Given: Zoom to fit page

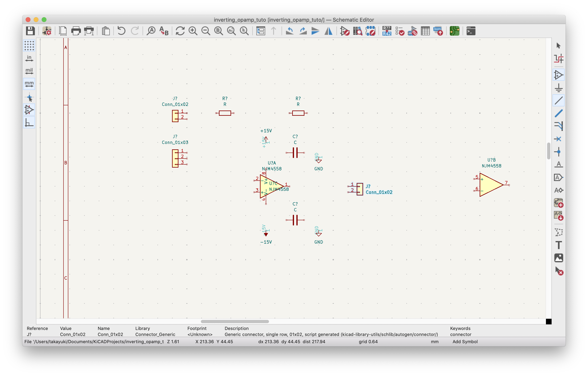Looking at the screenshot, I should 218,31.
